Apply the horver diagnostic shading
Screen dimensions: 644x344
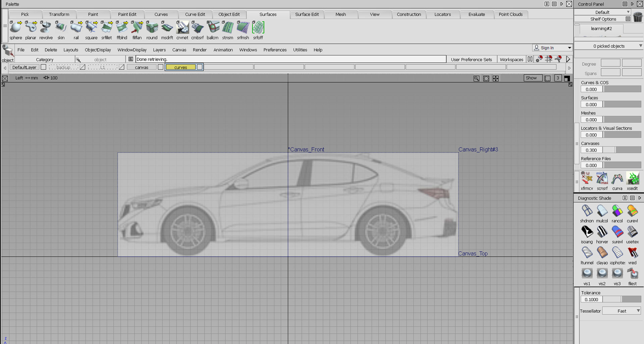coord(602,232)
